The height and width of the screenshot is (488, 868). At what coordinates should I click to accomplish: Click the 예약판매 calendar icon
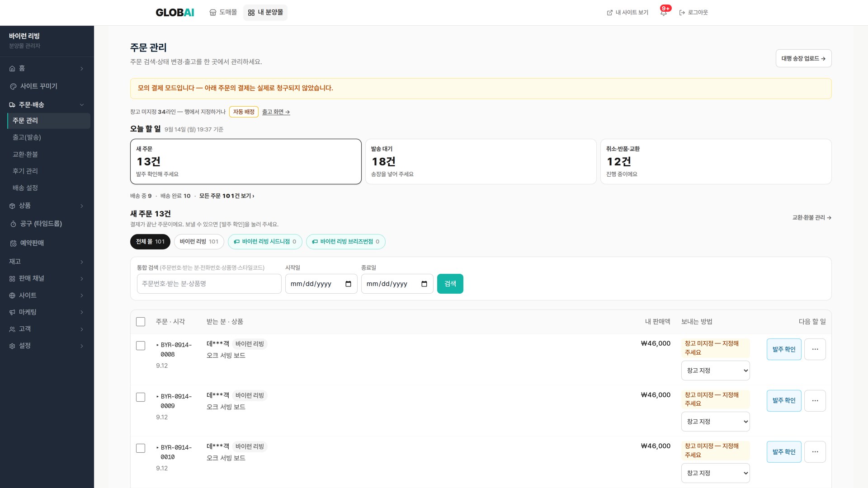[x=13, y=243]
